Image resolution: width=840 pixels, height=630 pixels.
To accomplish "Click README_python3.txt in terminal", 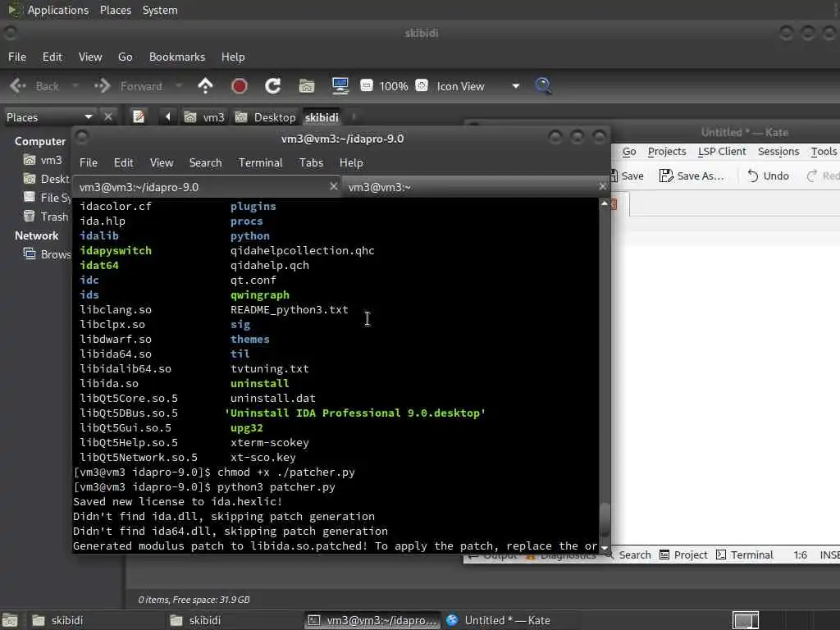I will [290, 309].
